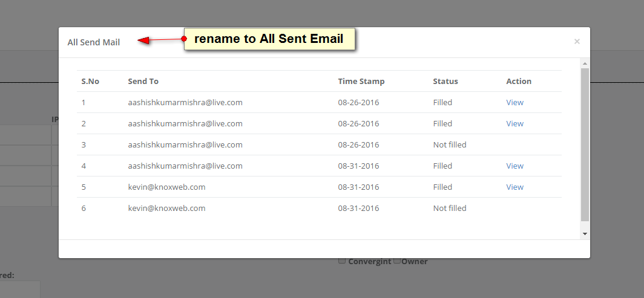Open View link for entry number 1
Image resolution: width=644 pixels, height=298 pixels.
[x=514, y=102]
